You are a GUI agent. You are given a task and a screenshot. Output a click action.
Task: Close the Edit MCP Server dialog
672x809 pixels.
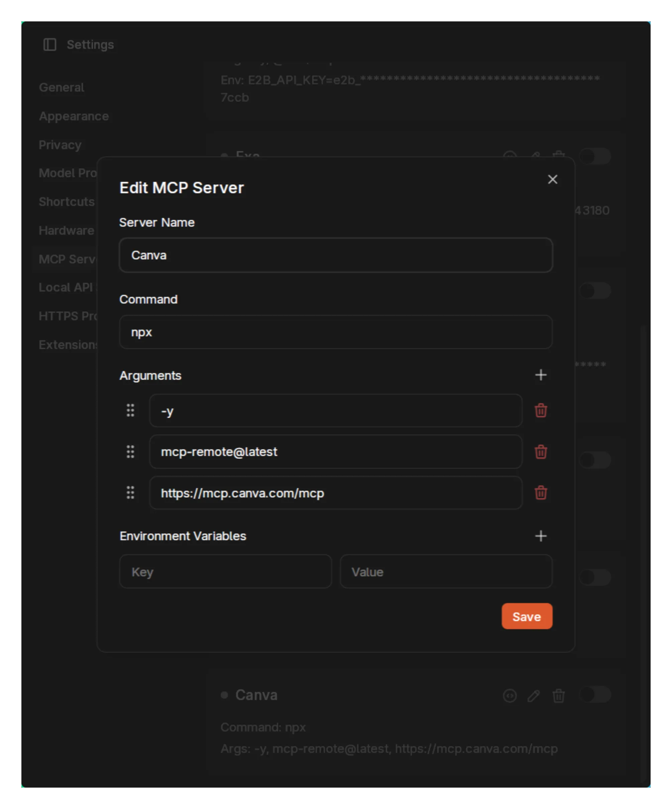553,179
